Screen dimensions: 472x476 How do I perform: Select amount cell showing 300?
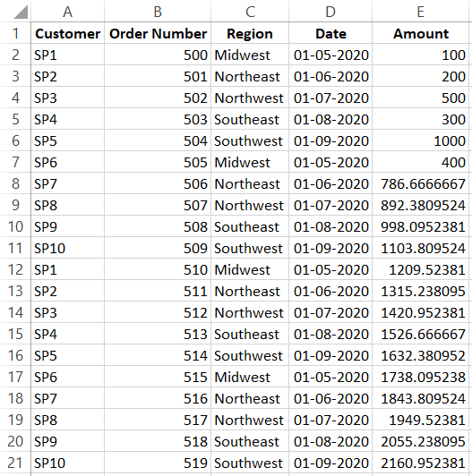click(x=420, y=119)
